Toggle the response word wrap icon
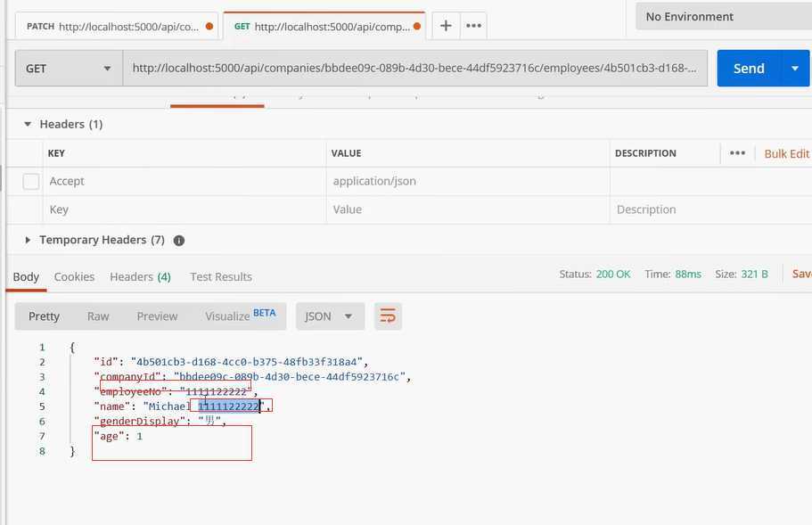Viewport: 812px width, 525px height. (388, 316)
